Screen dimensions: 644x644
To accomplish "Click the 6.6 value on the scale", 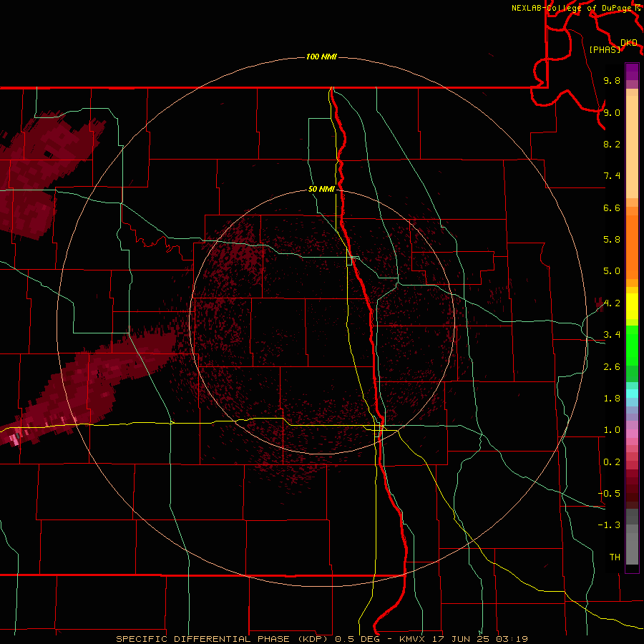I will [612, 208].
